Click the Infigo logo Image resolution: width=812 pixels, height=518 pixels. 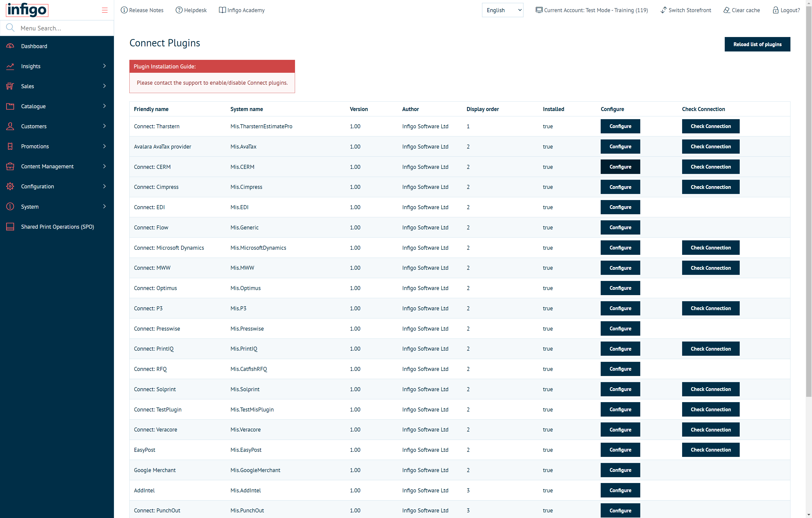[x=27, y=10]
